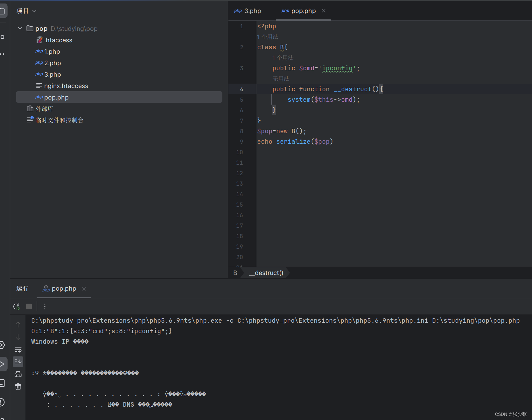532x420 pixels.
Task: Select pop.php in project tree
Action: point(119,97)
